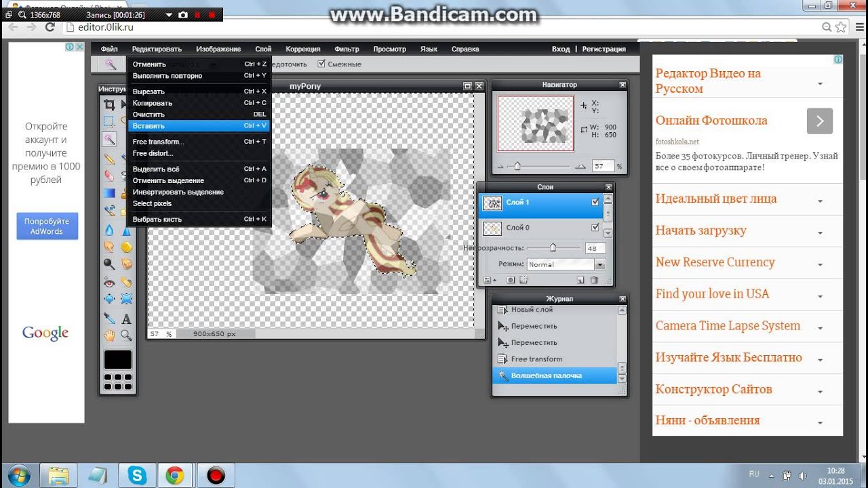Click the Free transform history entry
Screen dimensions: 868x488
[536, 359]
